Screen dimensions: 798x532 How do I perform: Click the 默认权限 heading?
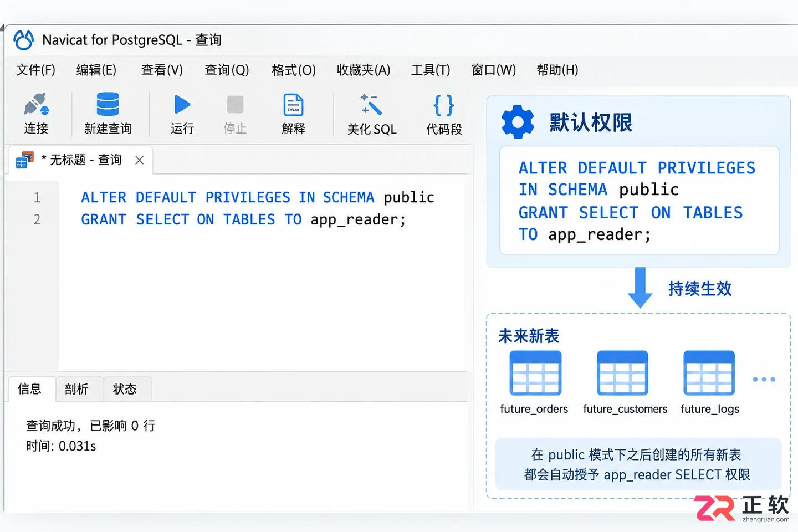click(x=591, y=122)
